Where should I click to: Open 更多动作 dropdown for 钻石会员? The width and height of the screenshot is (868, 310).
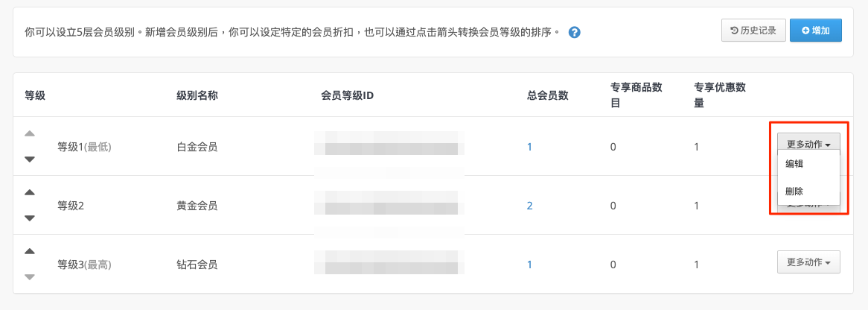pos(808,262)
